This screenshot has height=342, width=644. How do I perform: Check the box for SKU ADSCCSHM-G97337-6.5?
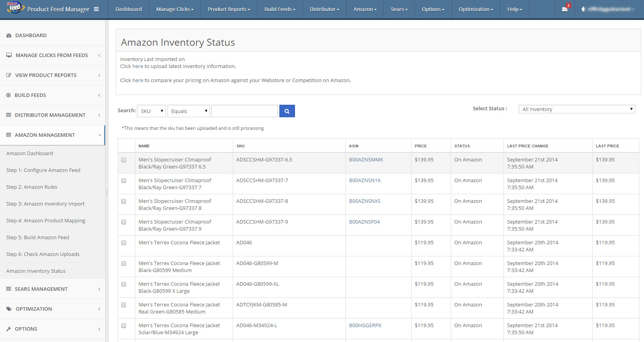click(124, 160)
